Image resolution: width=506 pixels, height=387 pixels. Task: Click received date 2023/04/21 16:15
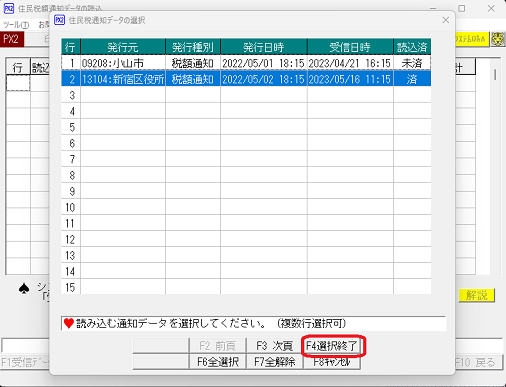tap(350, 63)
